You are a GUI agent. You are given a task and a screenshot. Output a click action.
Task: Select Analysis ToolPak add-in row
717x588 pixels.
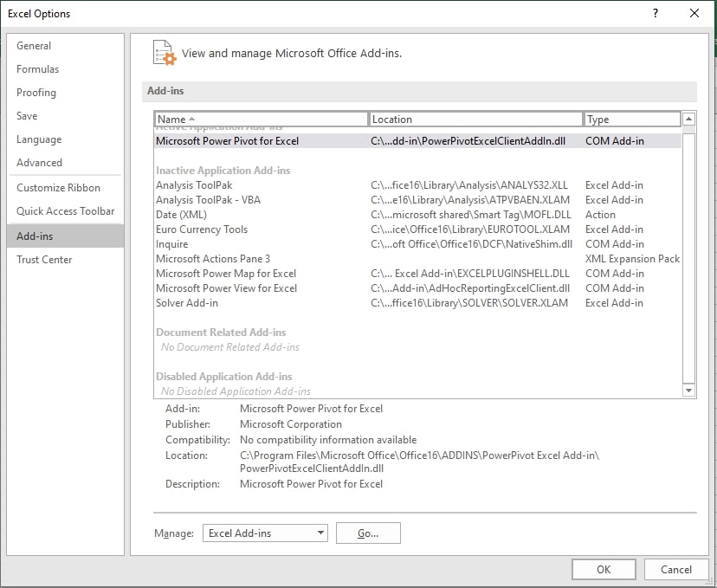click(x=194, y=185)
